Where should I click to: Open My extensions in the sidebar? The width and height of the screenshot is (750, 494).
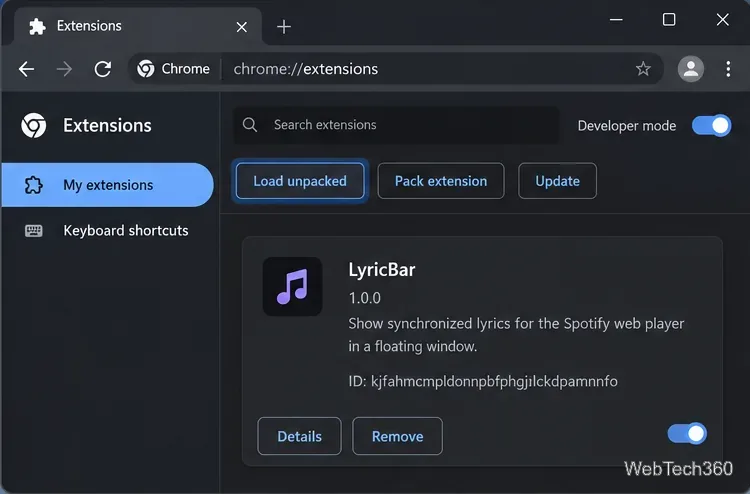point(108,185)
